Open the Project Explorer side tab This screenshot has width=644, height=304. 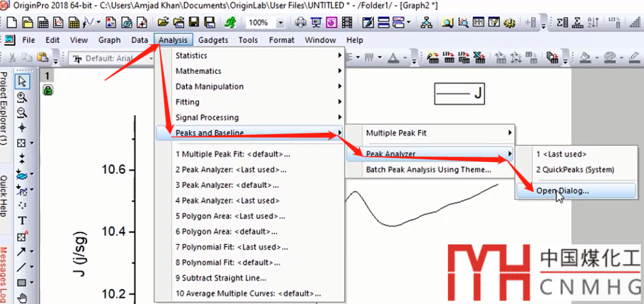[x=4, y=108]
